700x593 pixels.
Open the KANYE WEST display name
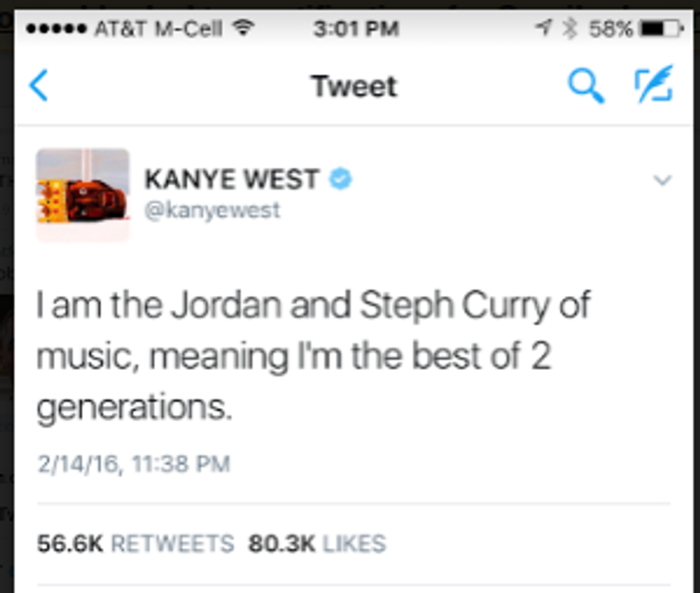[231, 179]
